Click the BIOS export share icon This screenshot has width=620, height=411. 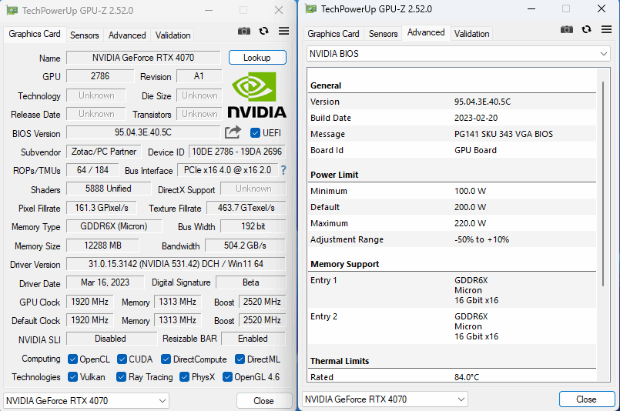point(233,132)
